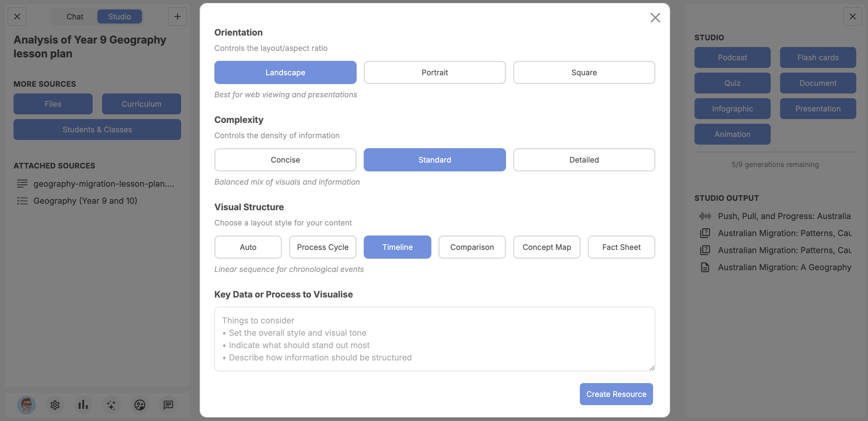Click the Students & Classes source button

[x=97, y=129]
